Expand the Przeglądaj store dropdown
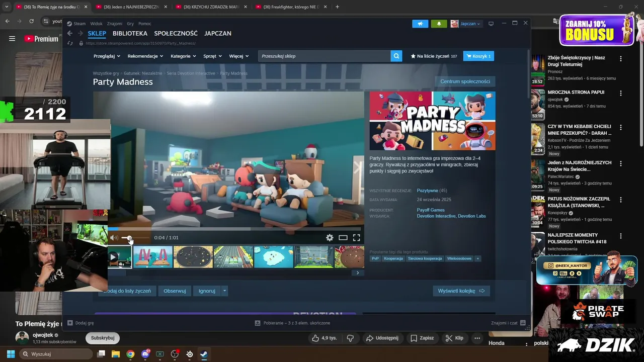This screenshot has width=644, height=362. (107, 56)
